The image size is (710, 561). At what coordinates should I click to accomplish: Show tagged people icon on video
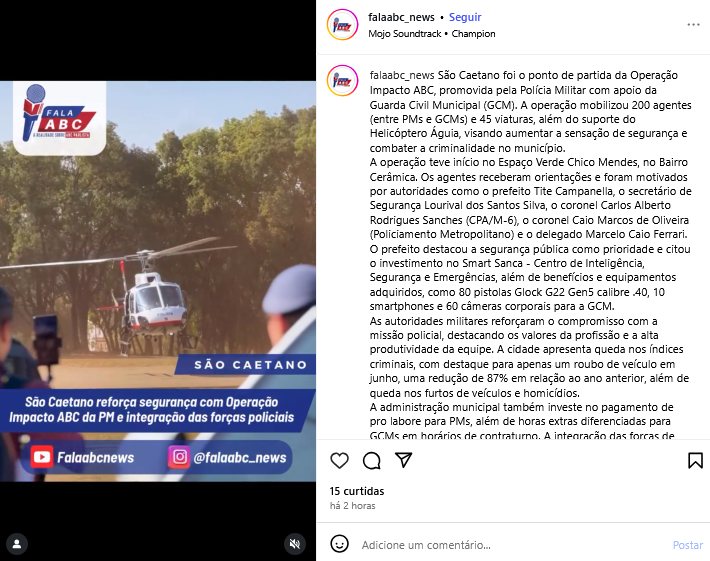17,544
